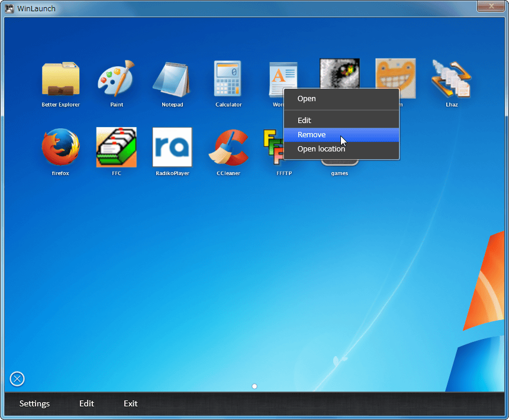Click the "Calculator" label text
The image size is (509, 420).
pos(228,105)
